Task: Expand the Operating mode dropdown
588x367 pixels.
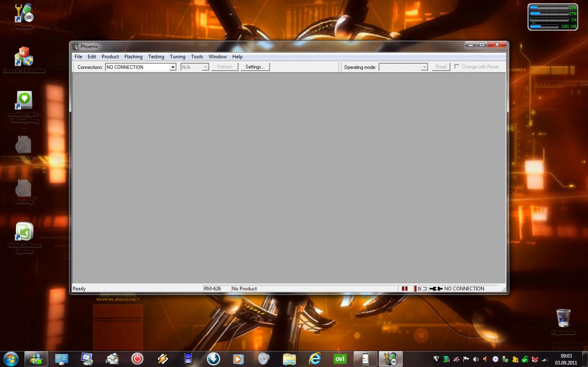Action: 424,67
